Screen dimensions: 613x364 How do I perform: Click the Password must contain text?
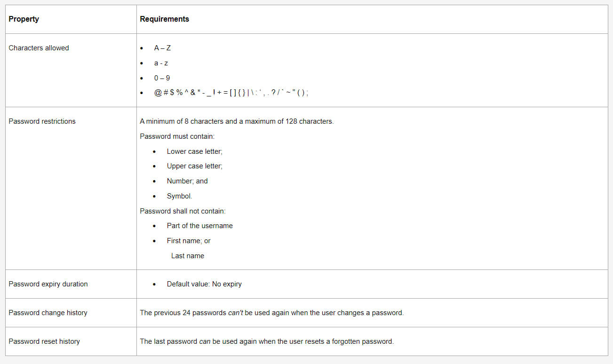[177, 136]
